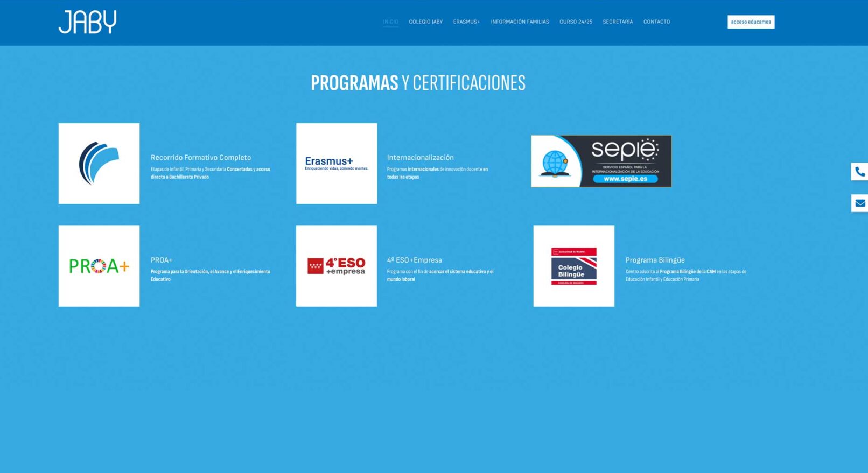Click the Recorrido Formativo Completo title
868x473 pixels.
coord(201,158)
